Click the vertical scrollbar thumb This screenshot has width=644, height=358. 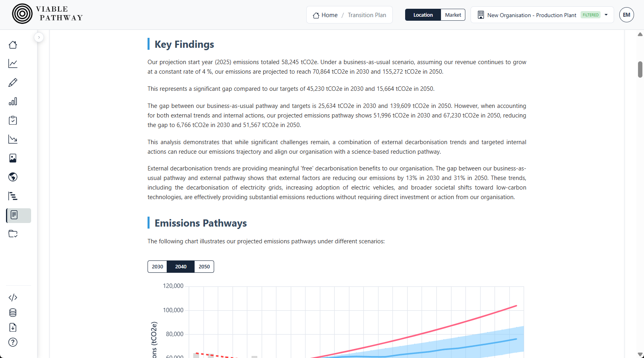click(640, 69)
